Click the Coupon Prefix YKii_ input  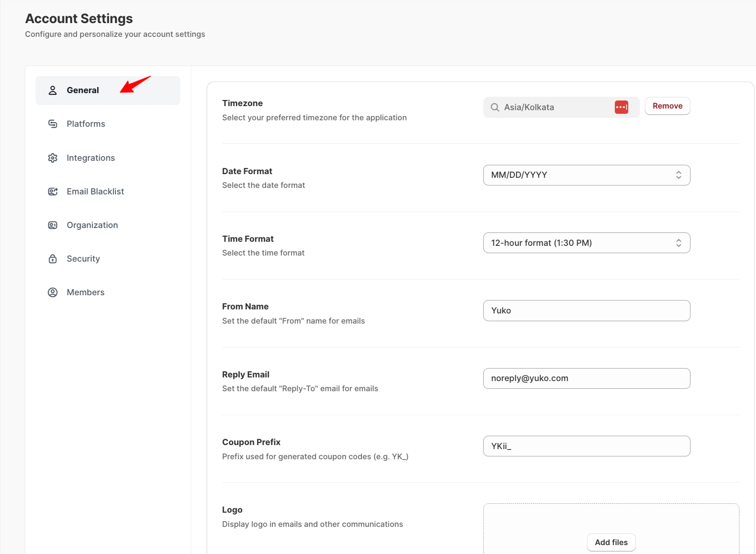[x=586, y=446]
